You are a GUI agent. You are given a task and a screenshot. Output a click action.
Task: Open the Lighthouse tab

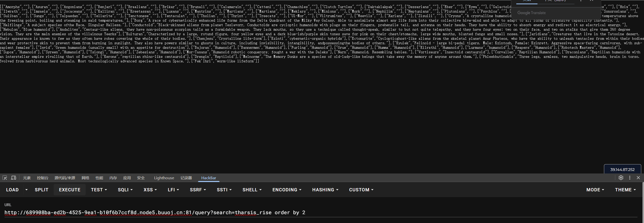point(164,178)
